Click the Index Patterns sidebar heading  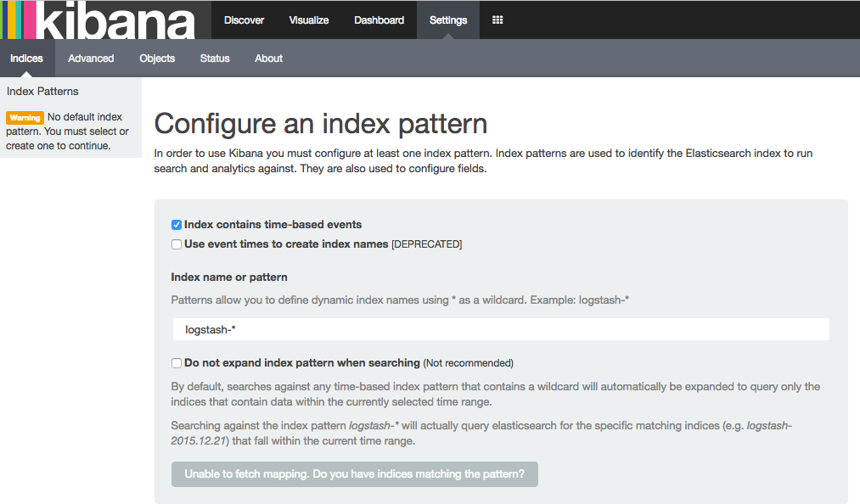[42, 91]
